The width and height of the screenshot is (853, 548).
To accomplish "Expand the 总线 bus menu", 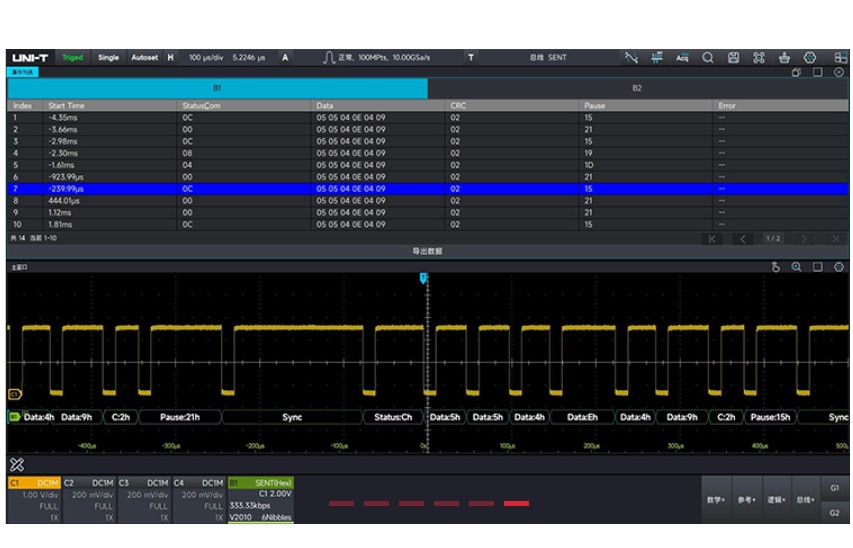I will [804, 499].
